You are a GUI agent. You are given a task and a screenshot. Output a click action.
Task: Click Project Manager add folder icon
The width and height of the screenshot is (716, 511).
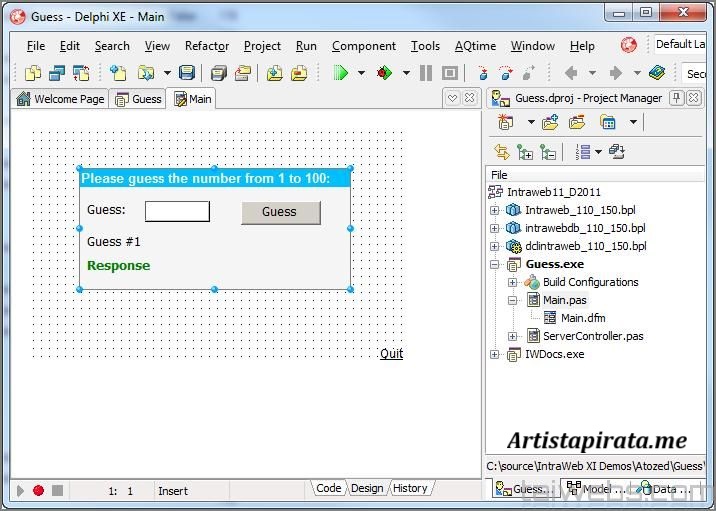[550, 122]
